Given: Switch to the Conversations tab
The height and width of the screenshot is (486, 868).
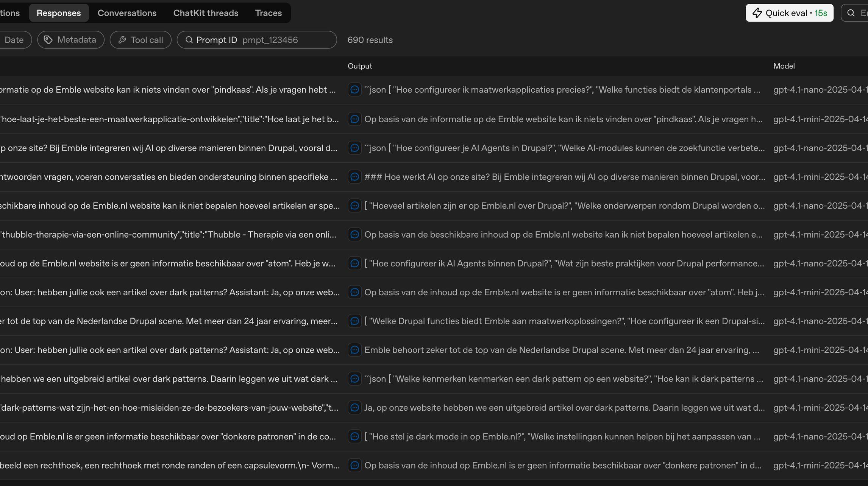Looking at the screenshot, I should pyautogui.click(x=127, y=13).
